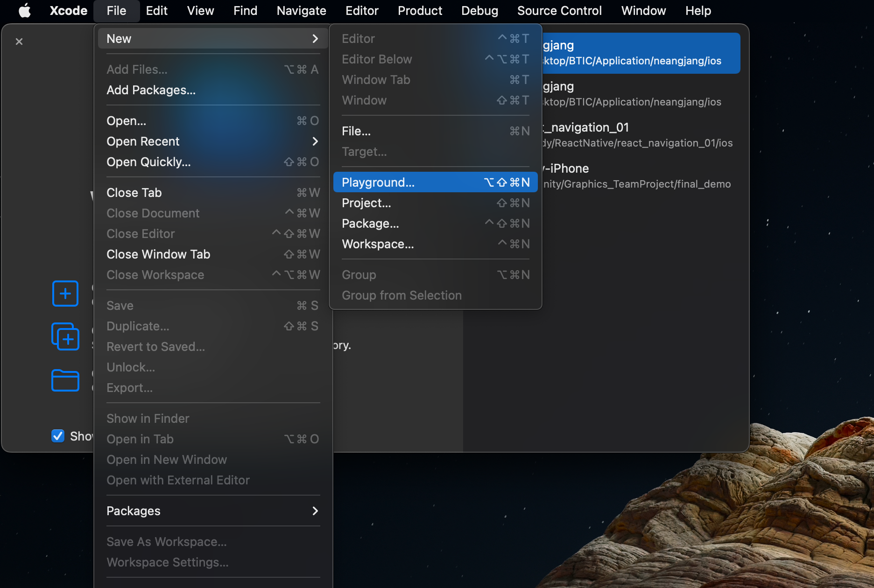Select Close Tab menu item
This screenshot has width=874, height=588.
213,193
